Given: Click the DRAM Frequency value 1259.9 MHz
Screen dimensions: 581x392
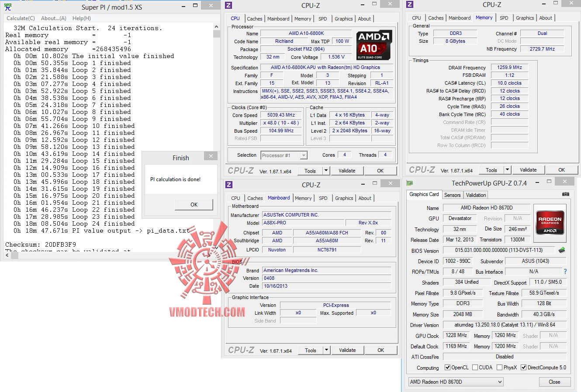Looking at the screenshot, I should pos(509,68).
